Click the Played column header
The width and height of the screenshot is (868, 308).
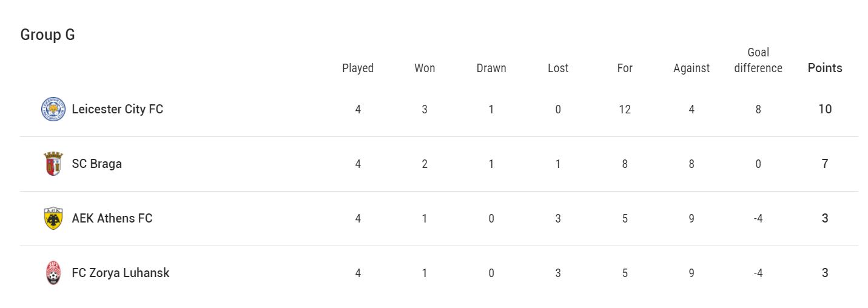tap(358, 68)
